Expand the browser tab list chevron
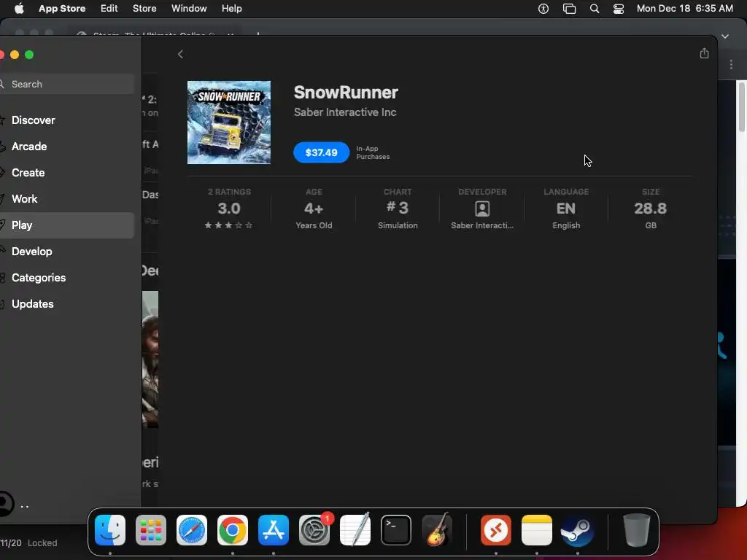The height and width of the screenshot is (560, 747). pyautogui.click(x=725, y=36)
